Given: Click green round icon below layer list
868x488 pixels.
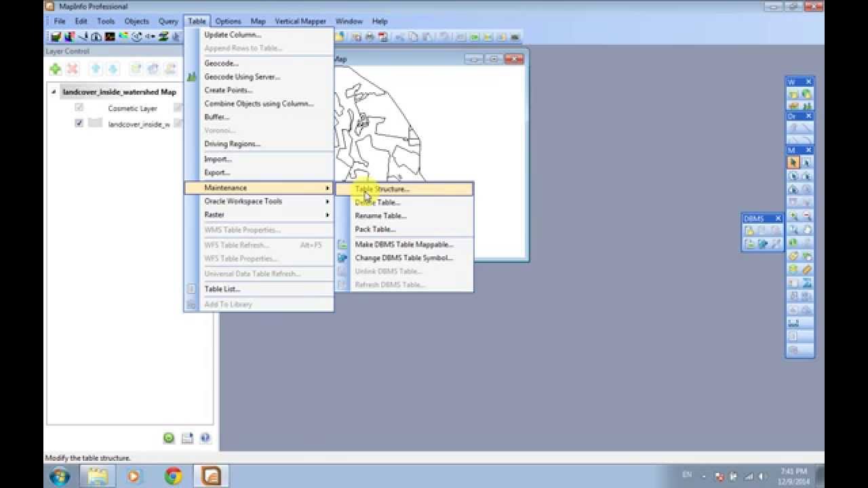Looking at the screenshot, I should coord(169,438).
